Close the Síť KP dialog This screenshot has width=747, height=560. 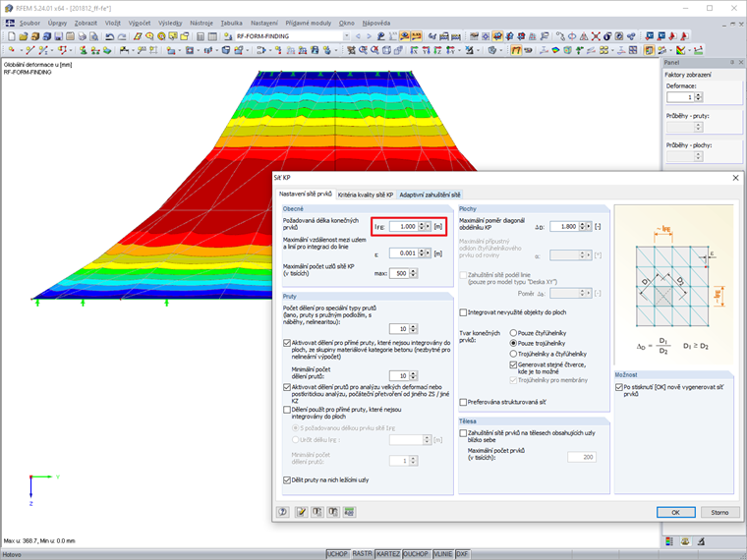click(735, 178)
